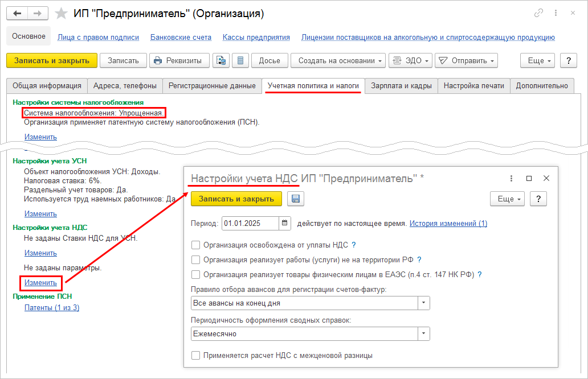Open the main window's three-dot menu
This screenshot has height=379, width=588.
(x=556, y=13)
